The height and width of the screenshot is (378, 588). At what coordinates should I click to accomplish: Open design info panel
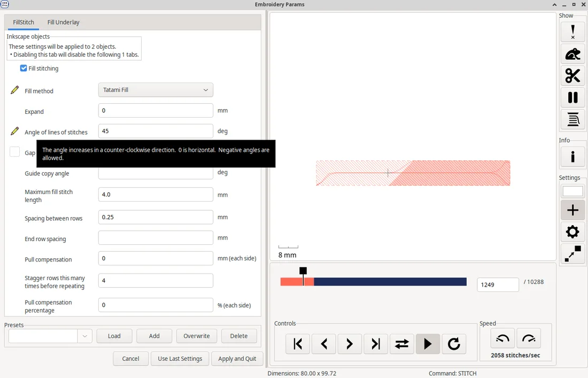coord(572,156)
